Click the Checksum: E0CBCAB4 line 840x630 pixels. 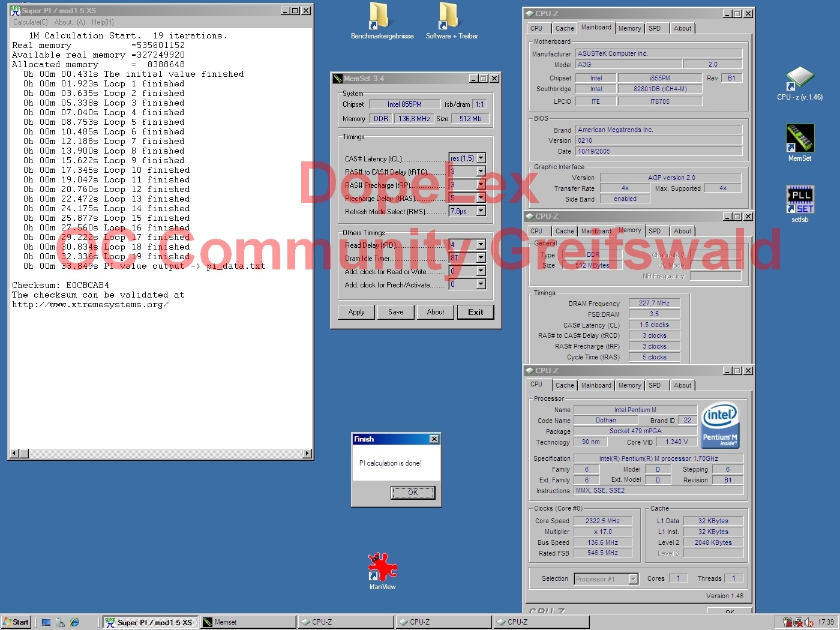(61, 285)
